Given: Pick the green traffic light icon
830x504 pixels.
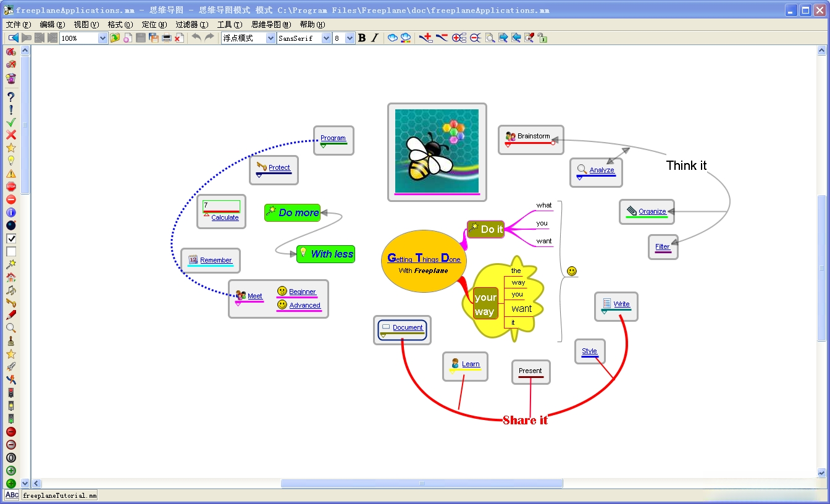Looking at the screenshot, I should point(10,419).
